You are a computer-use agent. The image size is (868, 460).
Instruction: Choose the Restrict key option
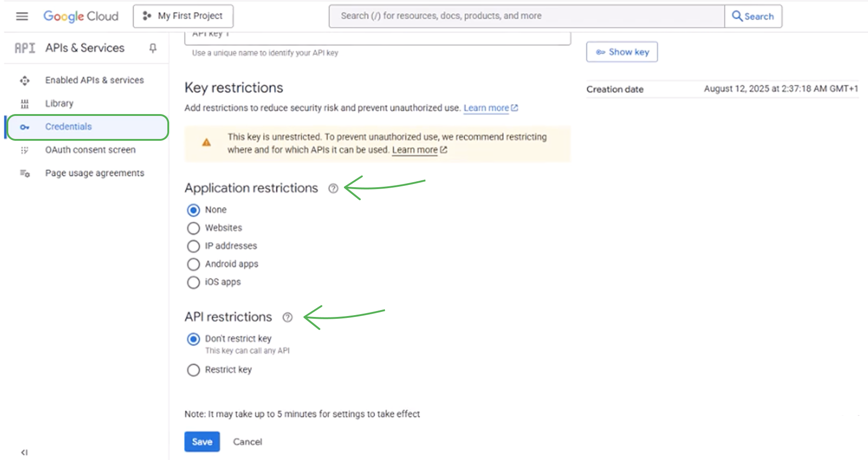(194, 370)
